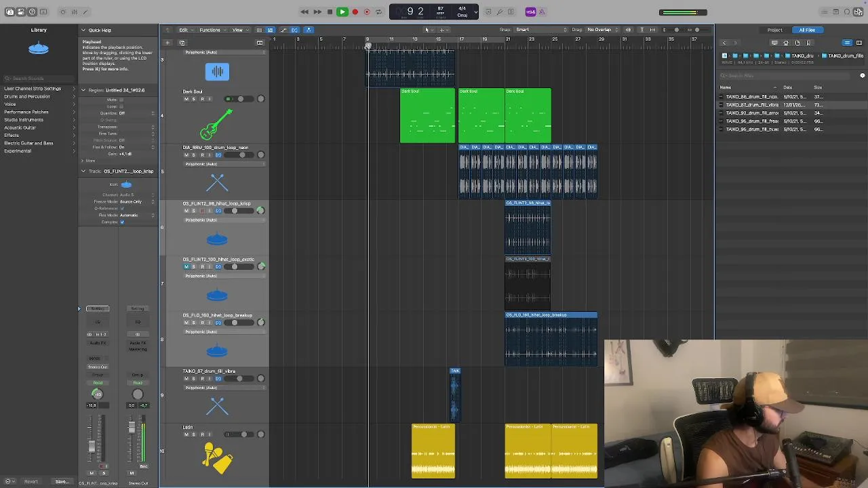The height and width of the screenshot is (488, 868).
Task: Click the Home button in file browser
Action: [786, 43]
